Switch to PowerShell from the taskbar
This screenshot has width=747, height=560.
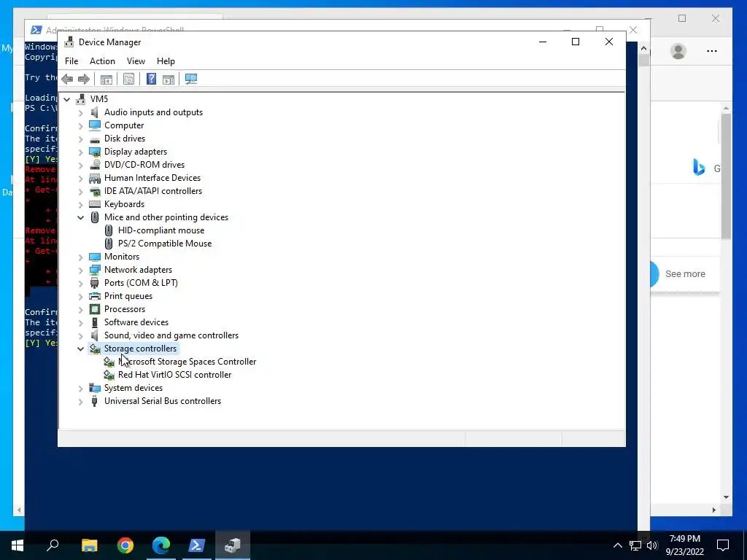[197, 545]
